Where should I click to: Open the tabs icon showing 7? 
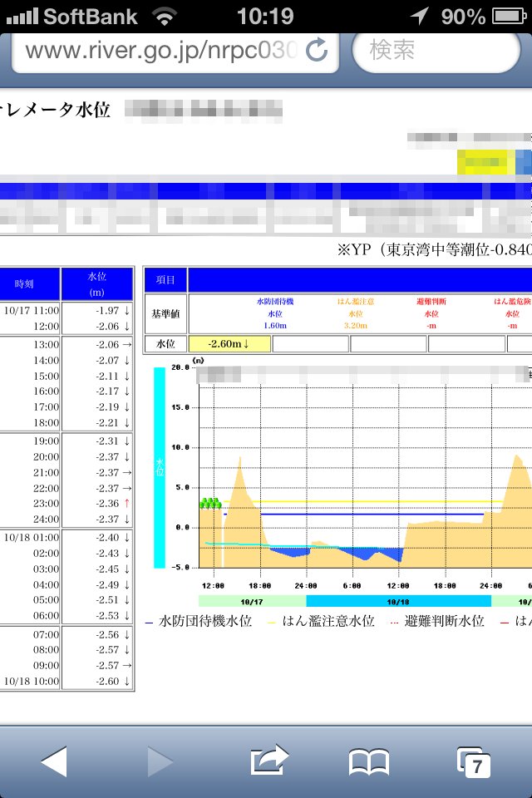click(x=474, y=762)
